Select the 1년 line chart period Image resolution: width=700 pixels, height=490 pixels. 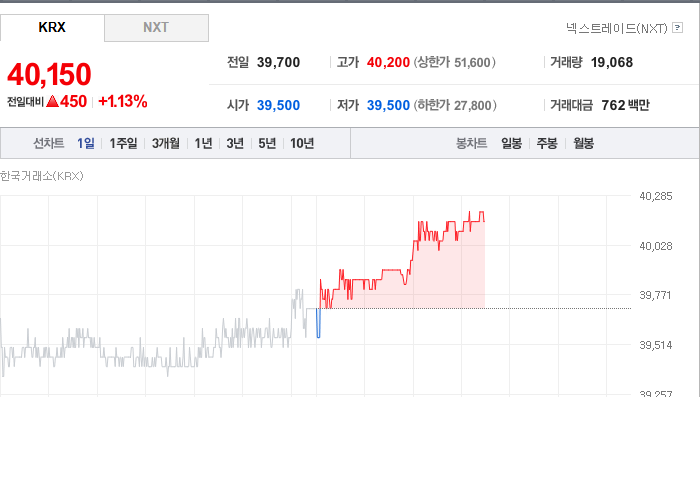pyautogui.click(x=203, y=143)
